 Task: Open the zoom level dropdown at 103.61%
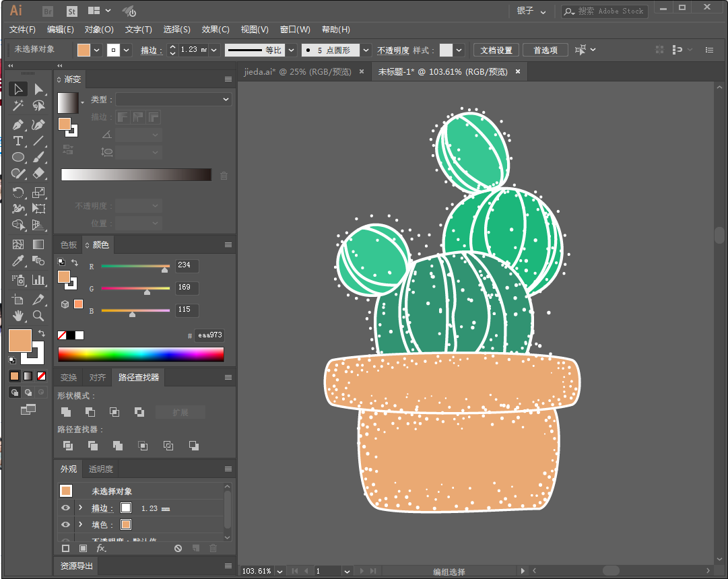[279, 572]
